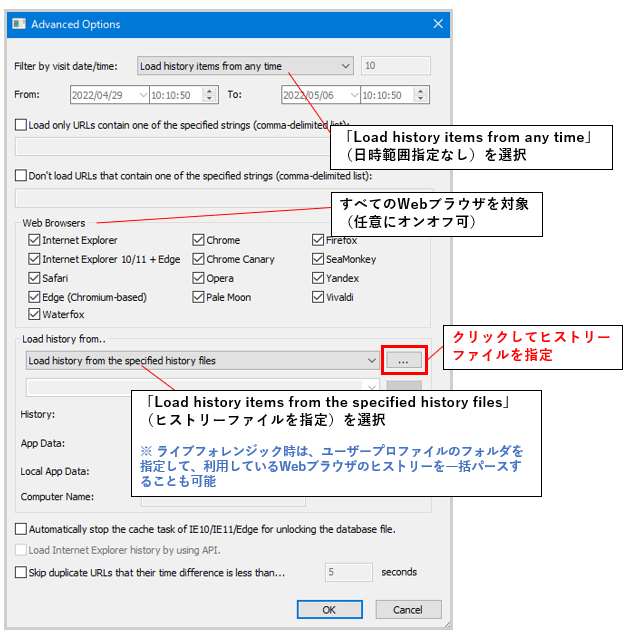Uncheck the Firefox checkbox
Screen dimensions: 630x631
[x=318, y=240]
